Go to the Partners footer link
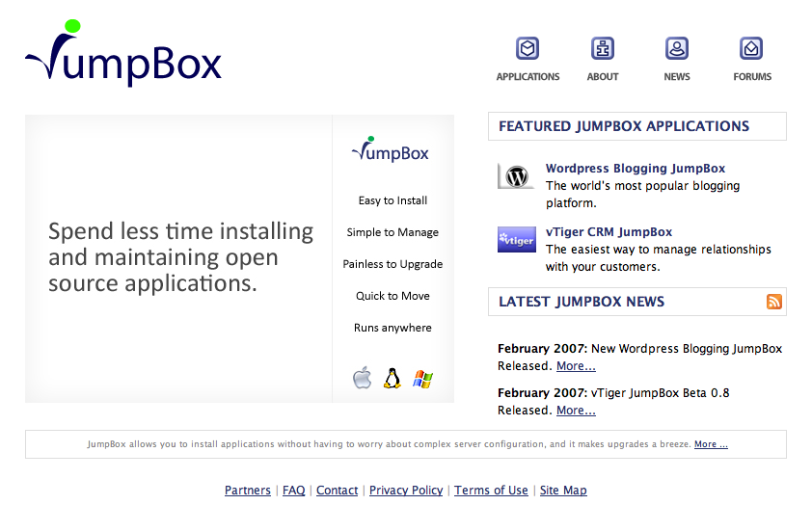 tap(248, 491)
